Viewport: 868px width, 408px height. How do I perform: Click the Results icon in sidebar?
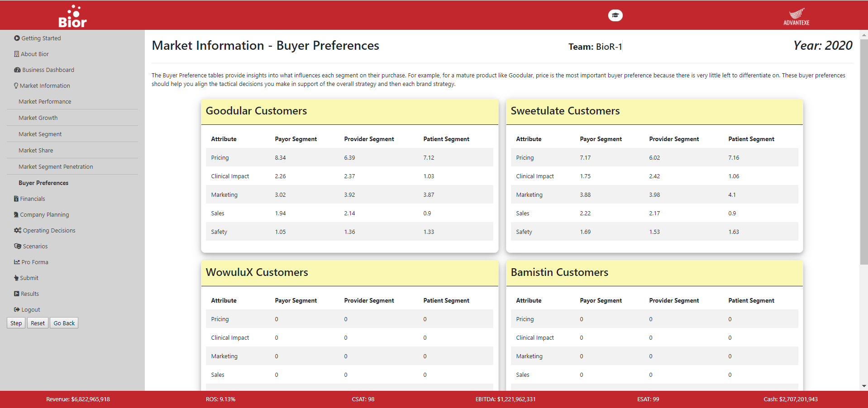coord(17,294)
